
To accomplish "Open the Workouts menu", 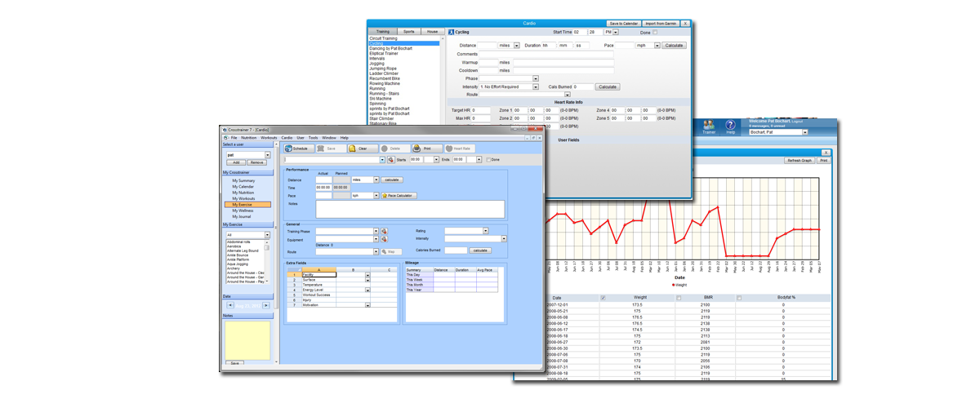I will 269,138.
